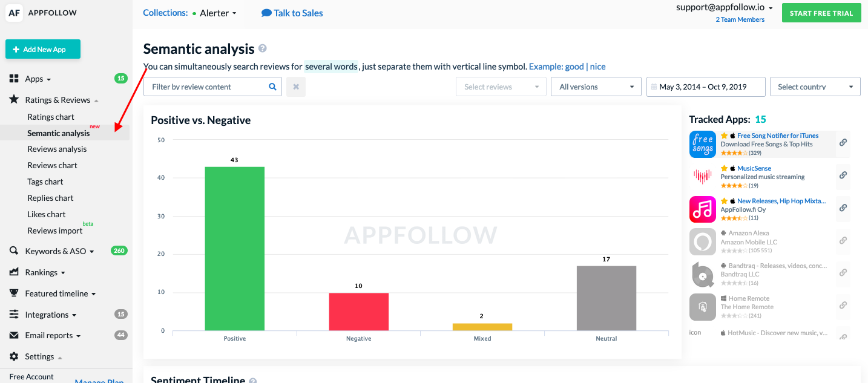Open Ratings chart page

(51, 117)
